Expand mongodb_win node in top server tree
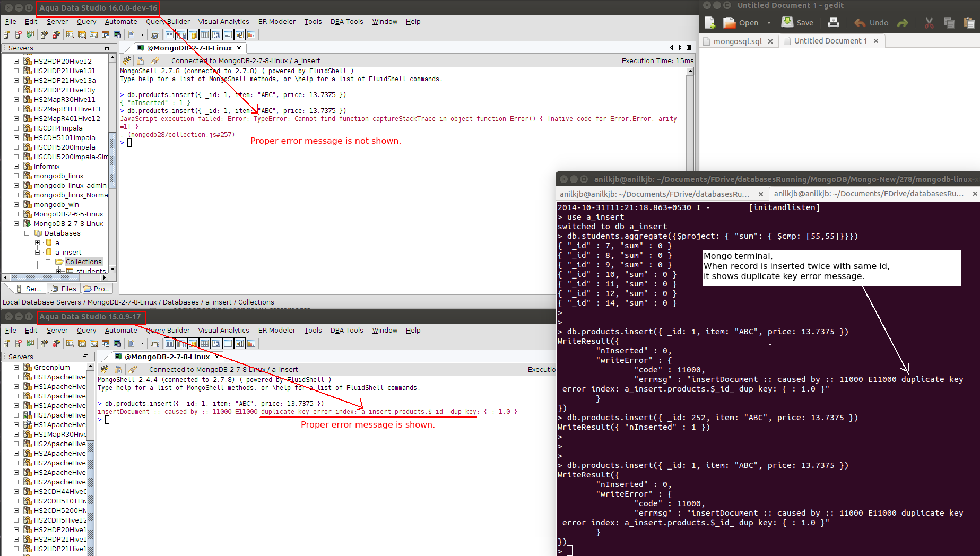Image resolution: width=980 pixels, height=556 pixels. click(x=16, y=204)
